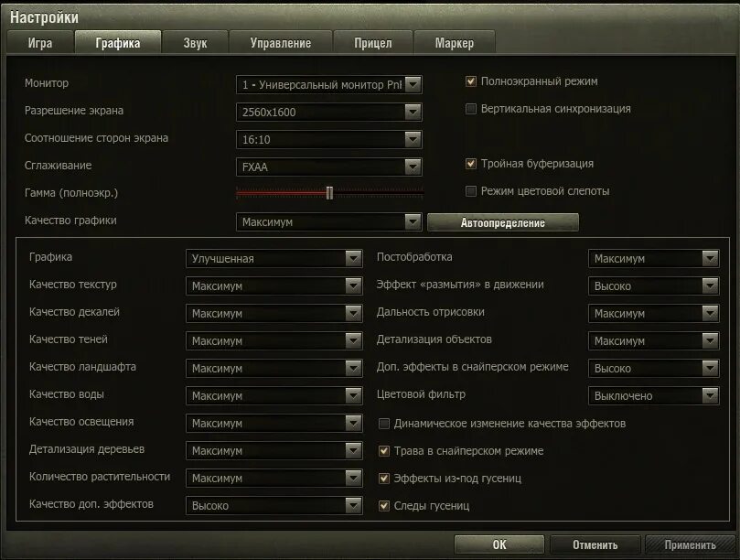The height and width of the screenshot is (560, 740).
Task: Open the Разрешение экрана dropdown
Action: click(413, 111)
